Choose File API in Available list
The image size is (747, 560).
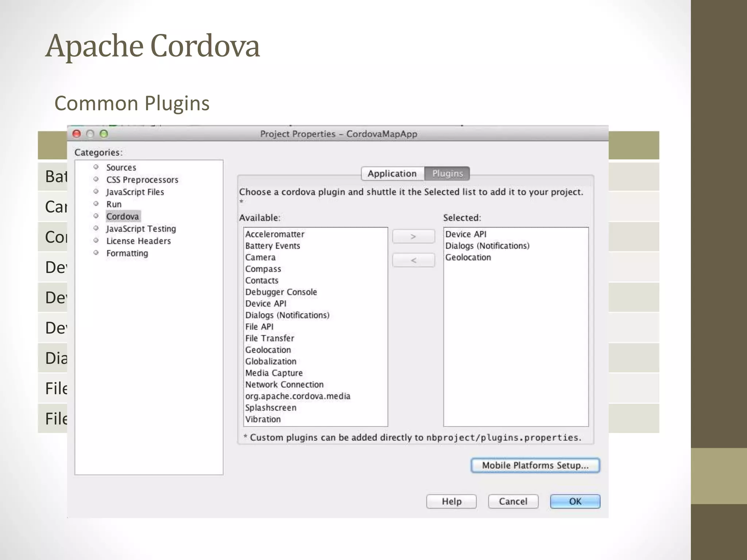coord(259,327)
